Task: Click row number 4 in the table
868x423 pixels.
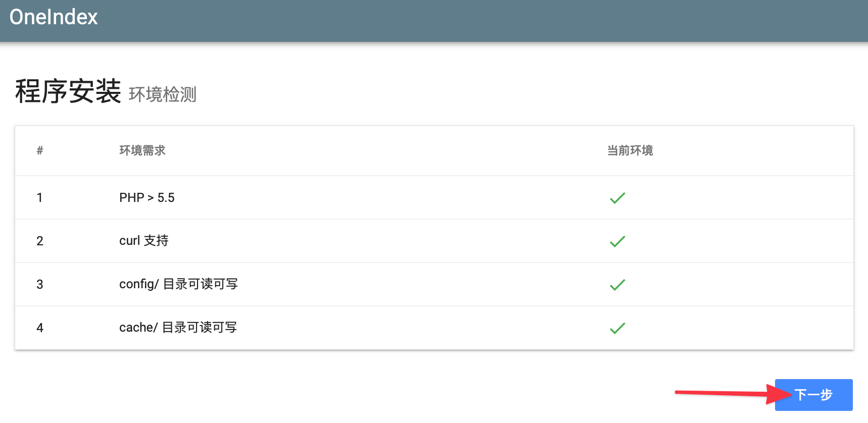Action: pyautogui.click(x=40, y=328)
